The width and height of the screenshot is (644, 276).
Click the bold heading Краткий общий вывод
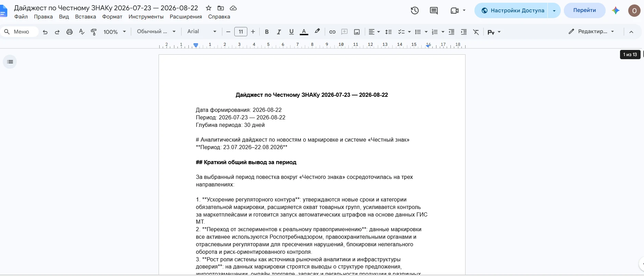pyautogui.click(x=246, y=162)
